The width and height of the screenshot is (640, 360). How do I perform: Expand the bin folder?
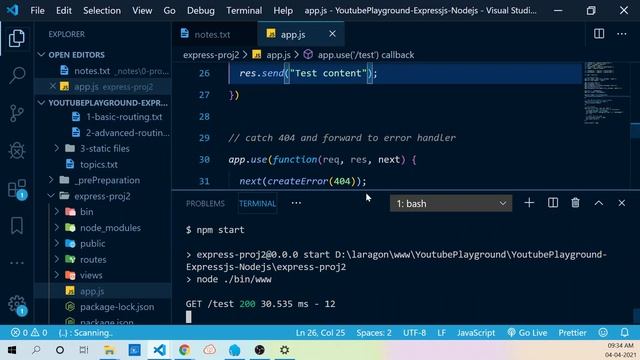click(57, 211)
